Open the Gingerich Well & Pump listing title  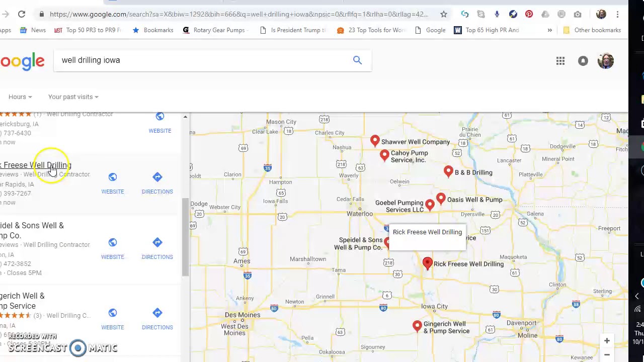pos(22,301)
